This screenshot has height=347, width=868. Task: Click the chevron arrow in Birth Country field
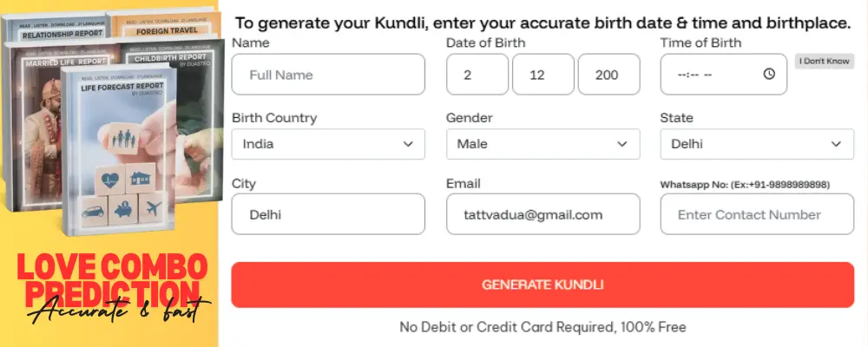[x=408, y=144]
